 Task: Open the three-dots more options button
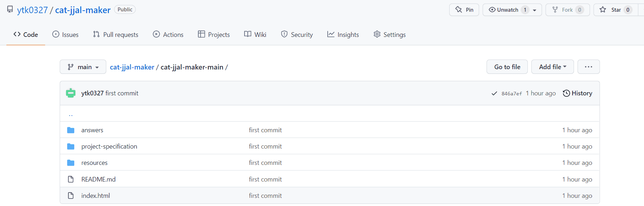click(589, 67)
